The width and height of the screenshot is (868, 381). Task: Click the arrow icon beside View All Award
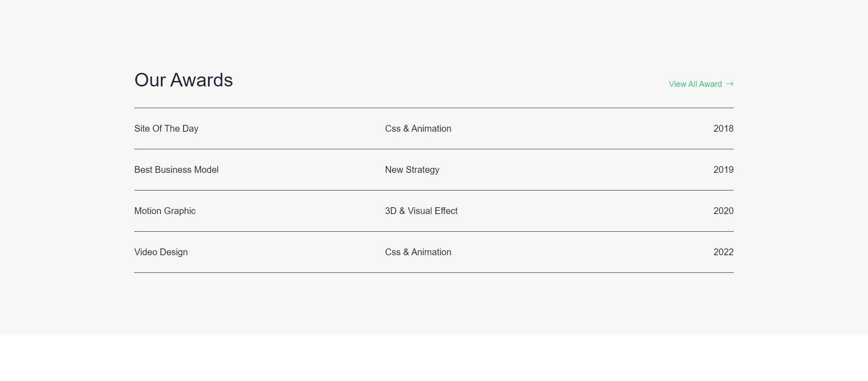[730, 84]
